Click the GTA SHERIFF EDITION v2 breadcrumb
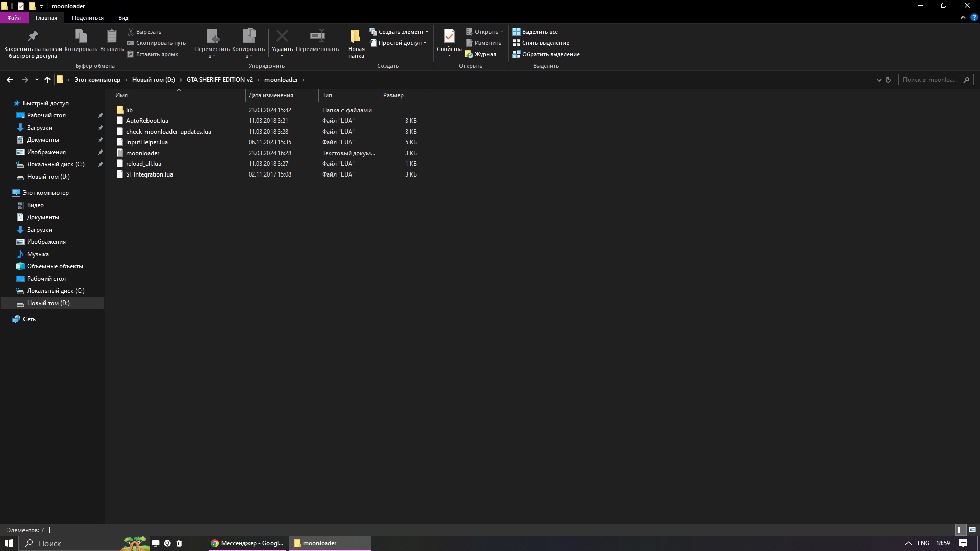The image size is (980, 551). [x=219, y=80]
